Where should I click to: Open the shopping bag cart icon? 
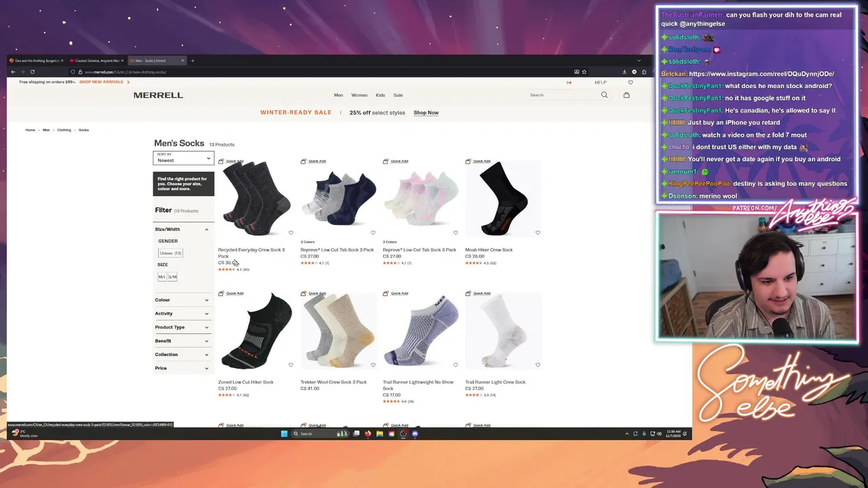627,95
